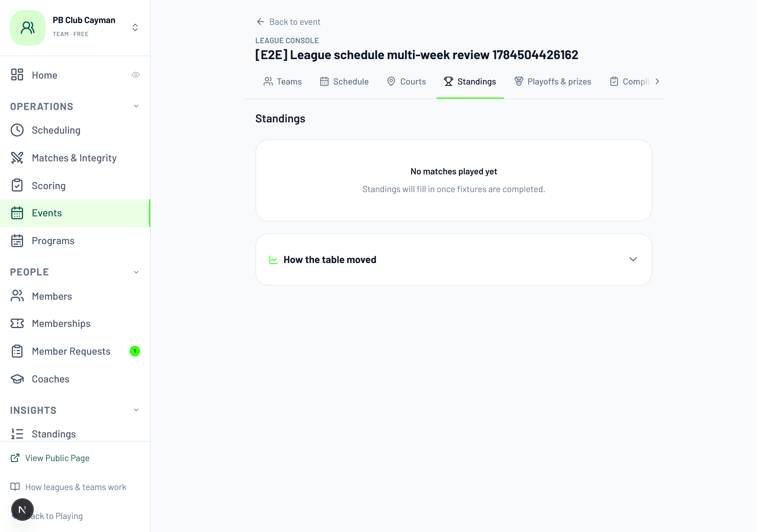Click the No matches played yet message
Image resolution: width=757 pixels, height=532 pixels.
click(x=454, y=171)
